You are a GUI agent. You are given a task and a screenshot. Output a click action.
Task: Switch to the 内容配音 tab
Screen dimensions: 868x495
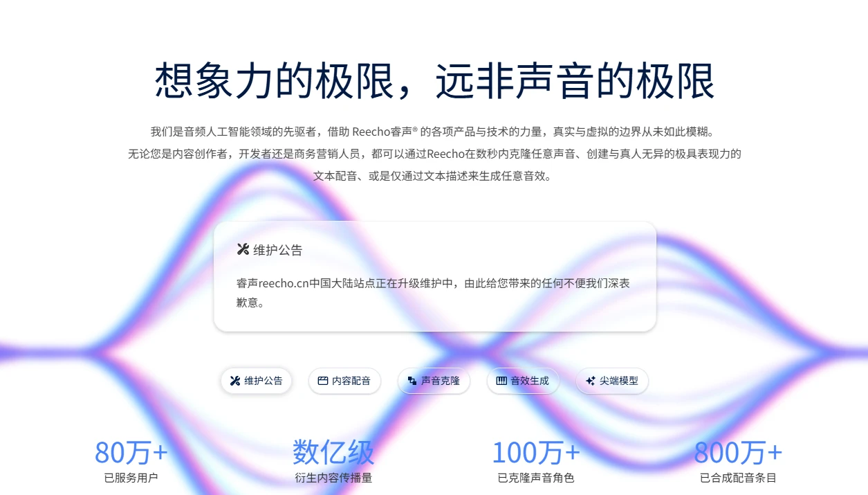(x=344, y=381)
